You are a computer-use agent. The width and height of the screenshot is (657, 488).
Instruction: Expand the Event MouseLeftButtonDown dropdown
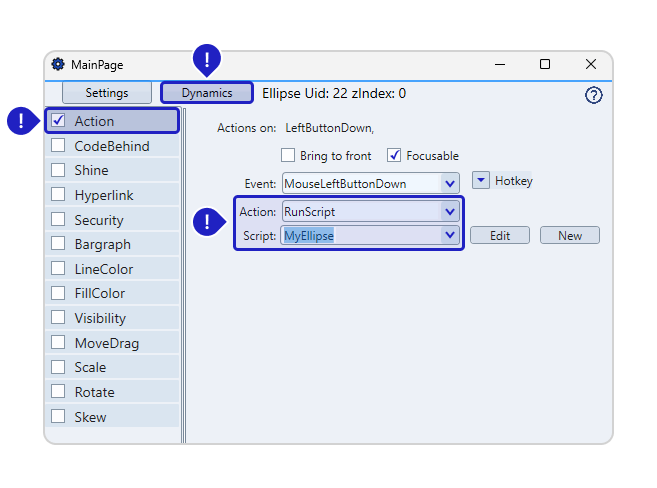point(450,183)
